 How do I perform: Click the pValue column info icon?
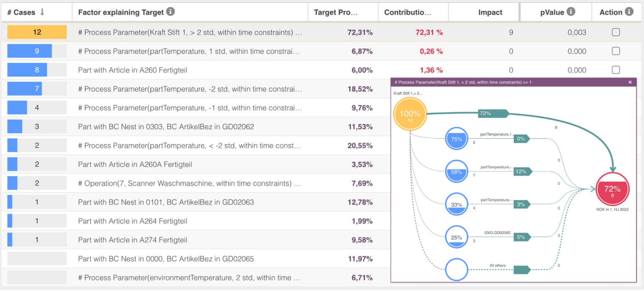coord(571,12)
